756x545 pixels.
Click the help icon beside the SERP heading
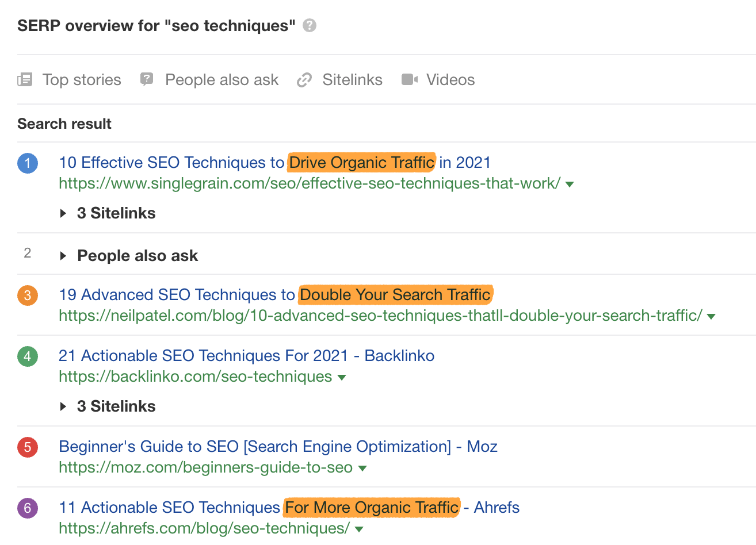308,25
